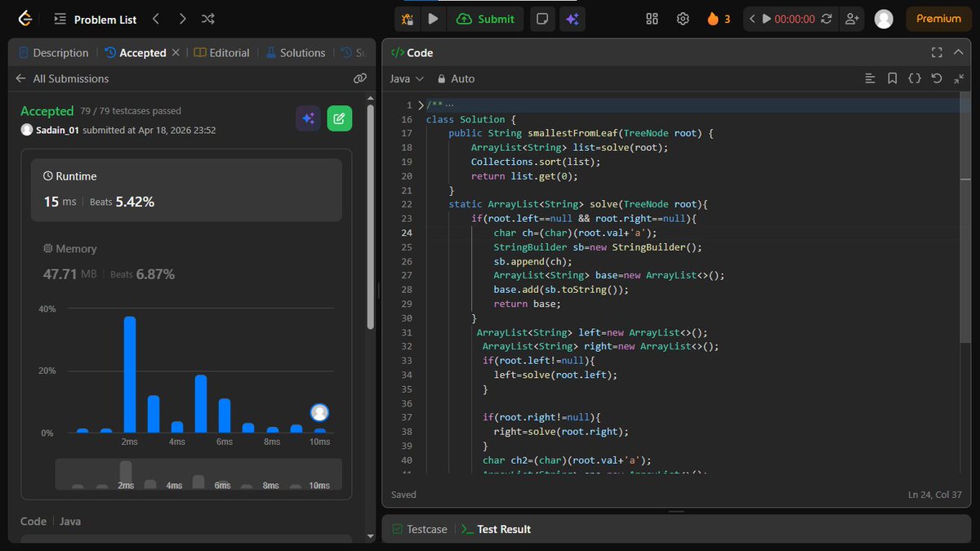980x551 pixels.
Task: Click the Code tab header label
Action: click(412, 52)
